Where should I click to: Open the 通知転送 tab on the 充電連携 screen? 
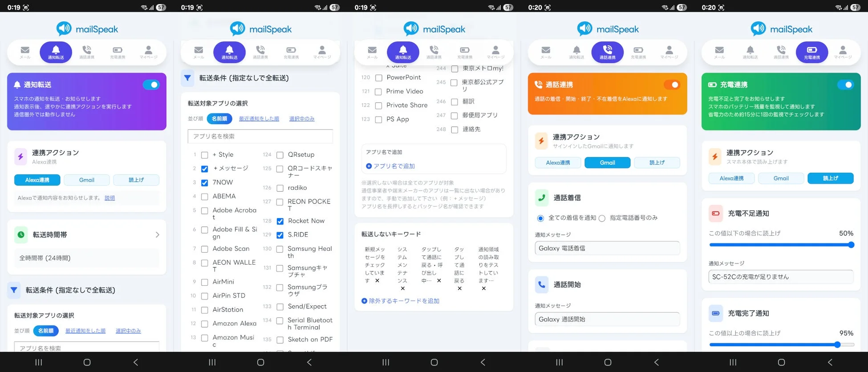750,52
